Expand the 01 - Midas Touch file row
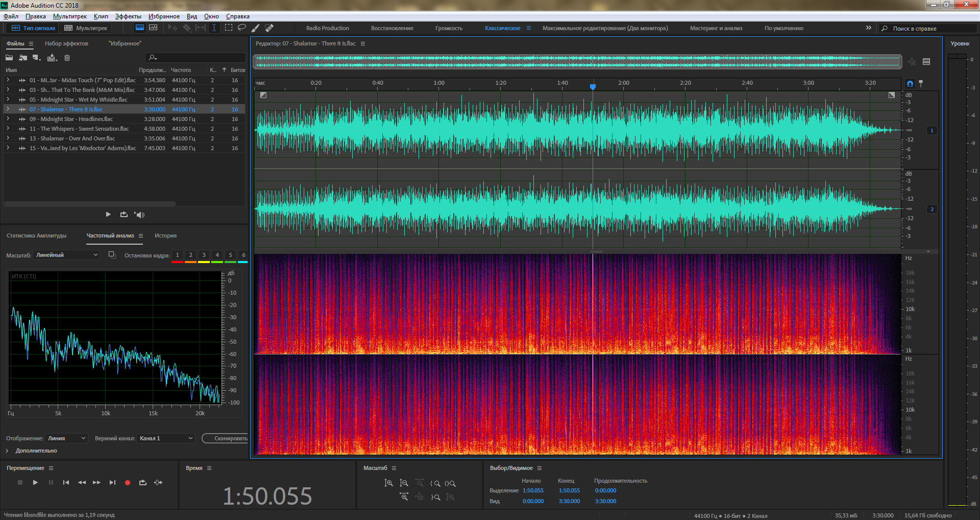This screenshot has width=980, height=520. [8, 80]
